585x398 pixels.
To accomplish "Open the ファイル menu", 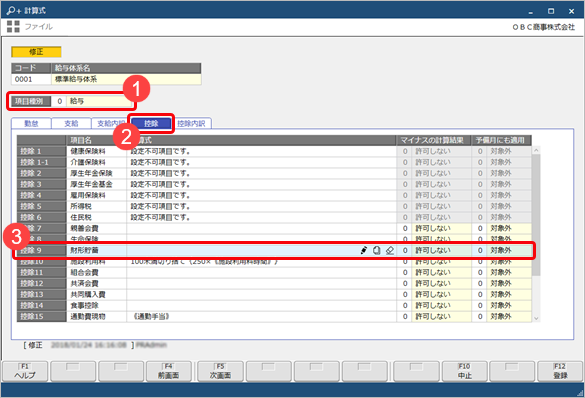I will [38, 26].
